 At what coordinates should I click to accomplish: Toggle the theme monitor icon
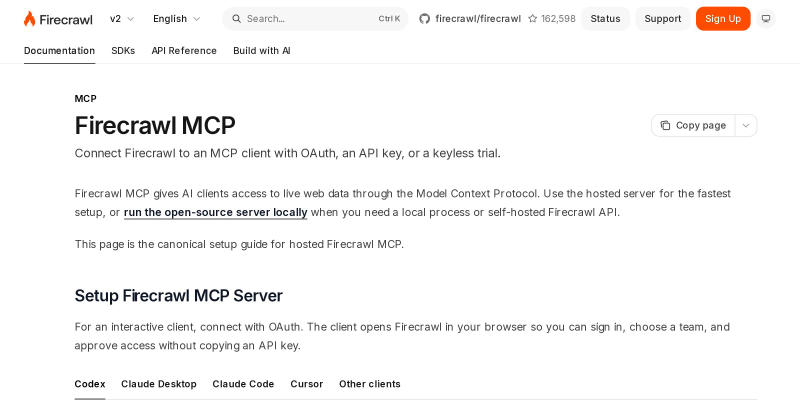coord(766,19)
